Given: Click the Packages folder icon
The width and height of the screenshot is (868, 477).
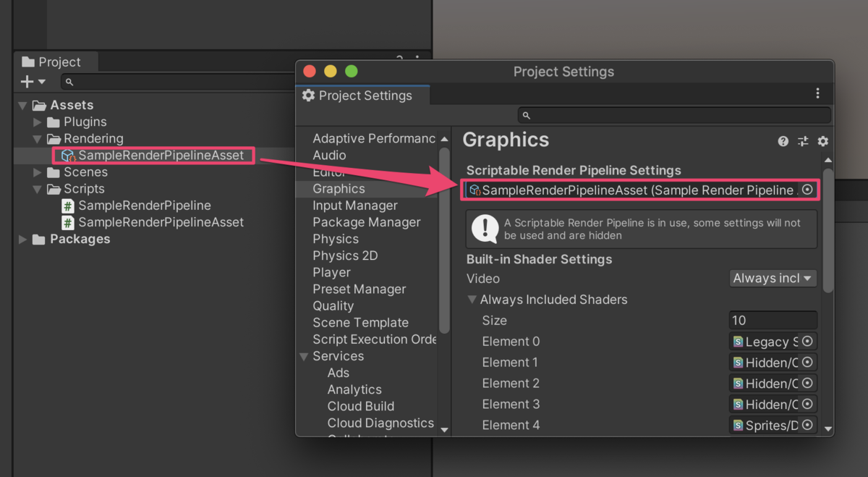Looking at the screenshot, I should 39,239.
